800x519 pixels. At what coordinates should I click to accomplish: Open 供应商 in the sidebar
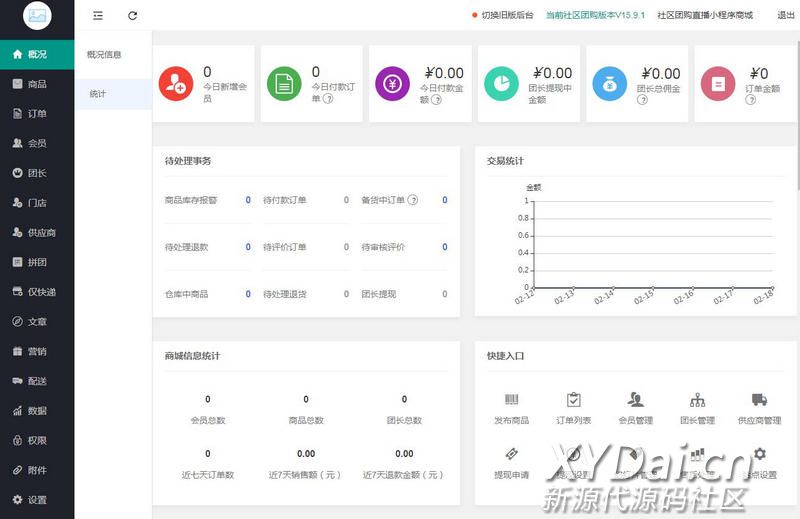(x=37, y=232)
